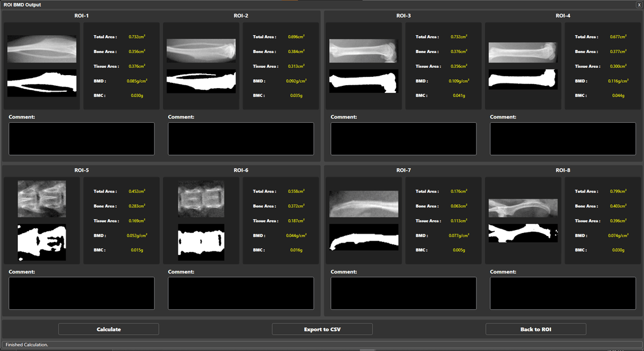The image size is (644, 351).
Task: Click into the ROI-1 comment box
Action: pyautogui.click(x=82, y=139)
